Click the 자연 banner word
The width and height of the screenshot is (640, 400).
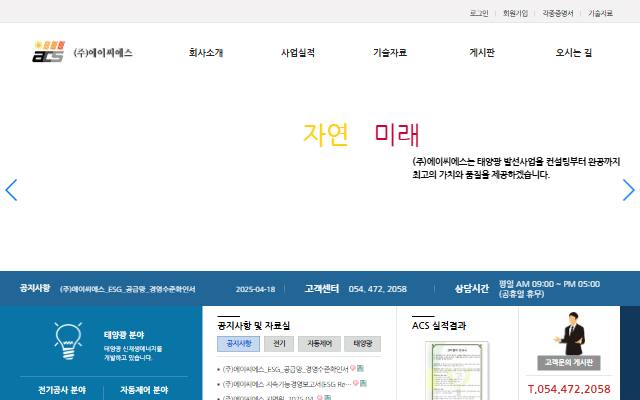coord(326,134)
